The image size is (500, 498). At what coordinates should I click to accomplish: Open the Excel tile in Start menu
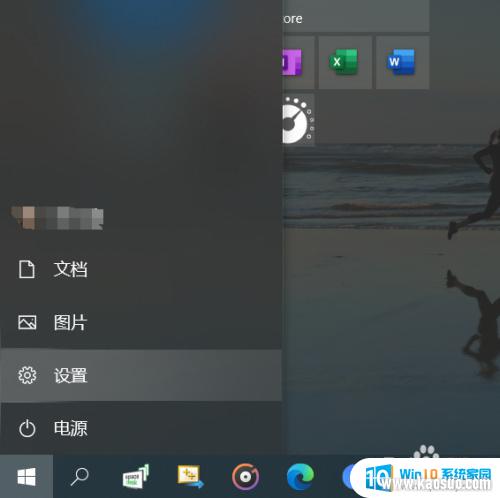[345, 62]
